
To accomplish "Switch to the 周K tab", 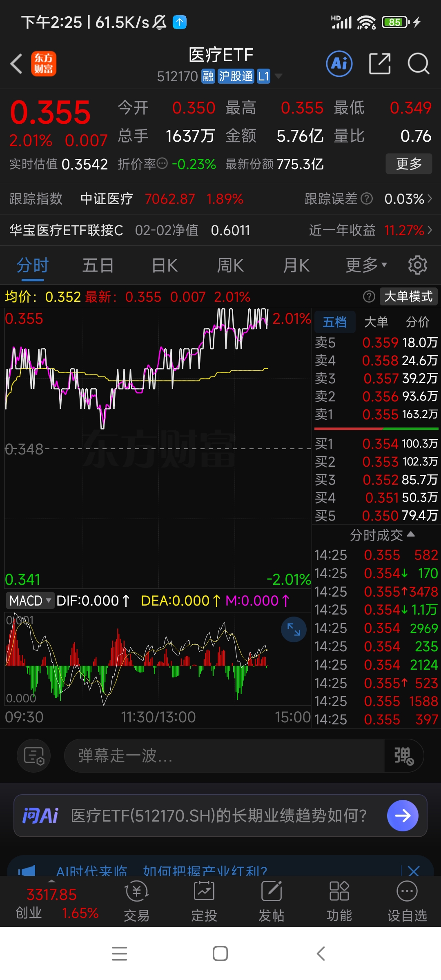I will (x=230, y=265).
